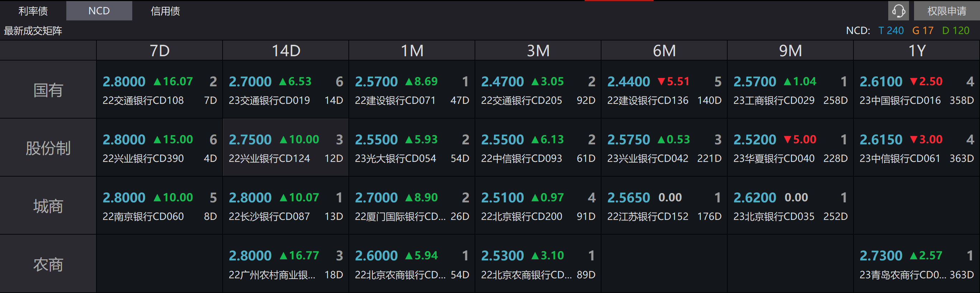Image resolution: width=980 pixels, height=293 pixels.
Task: Open 23中国银行CD016 cell
Action: pos(917,90)
